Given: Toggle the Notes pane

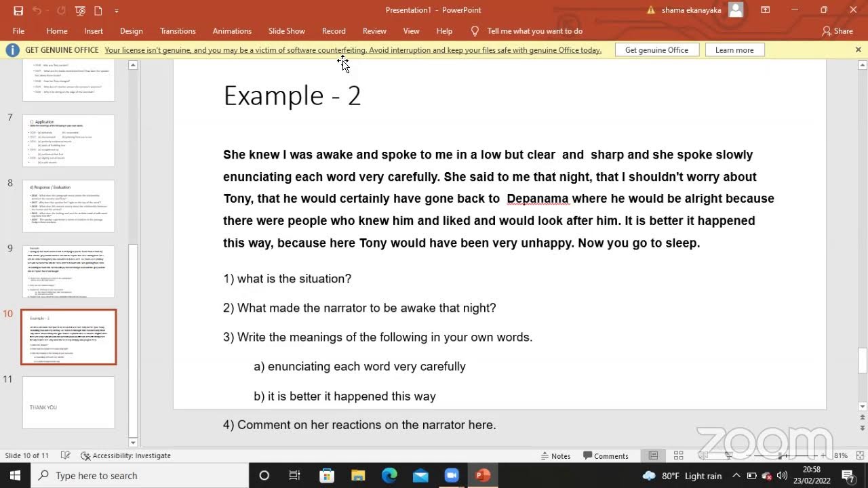Looking at the screenshot, I should point(555,455).
